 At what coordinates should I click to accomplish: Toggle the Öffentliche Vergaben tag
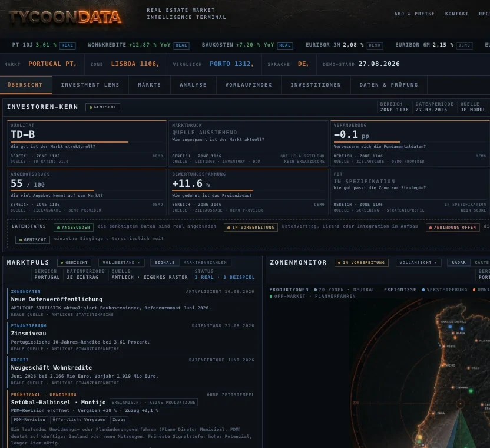(79, 420)
